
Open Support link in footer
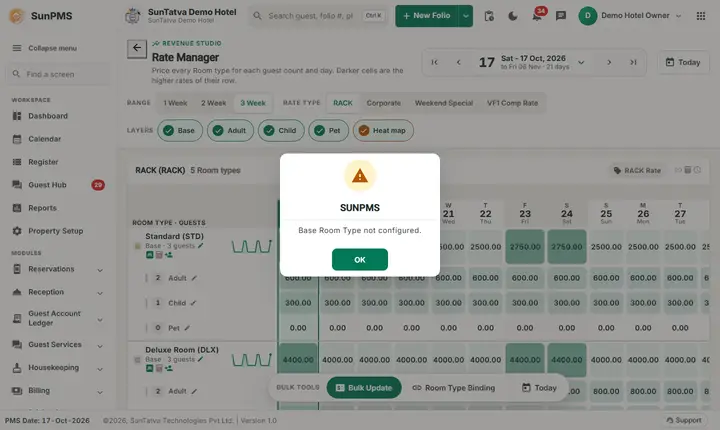[684, 420]
